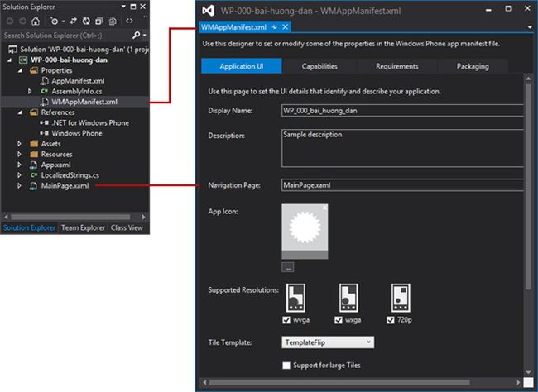Click the Back navigation arrow in Solution Explorer
The image size is (538, 392).
tap(10, 22)
